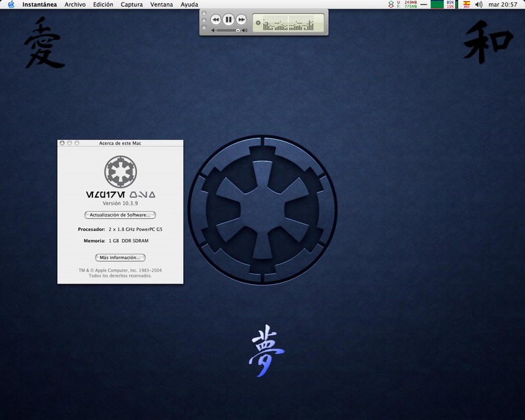
Task: Click the Acerca de este Mac title bar
Action: [x=120, y=143]
